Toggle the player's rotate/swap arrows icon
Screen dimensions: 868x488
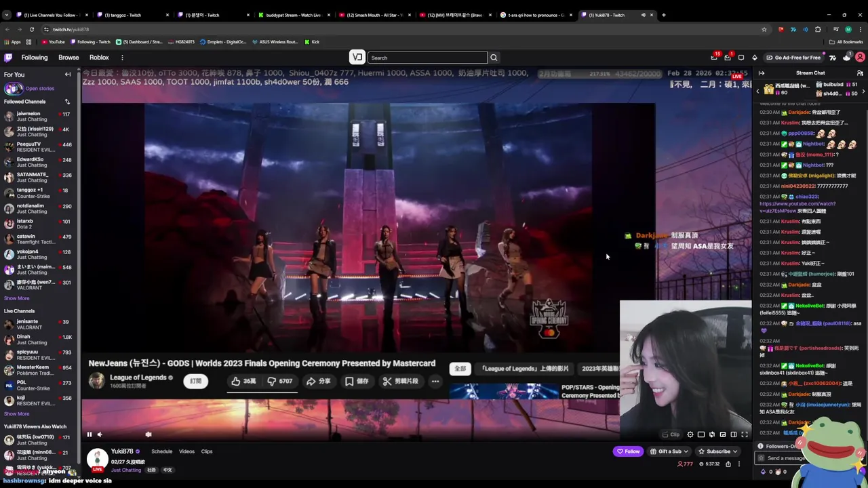[x=712, y=434]
